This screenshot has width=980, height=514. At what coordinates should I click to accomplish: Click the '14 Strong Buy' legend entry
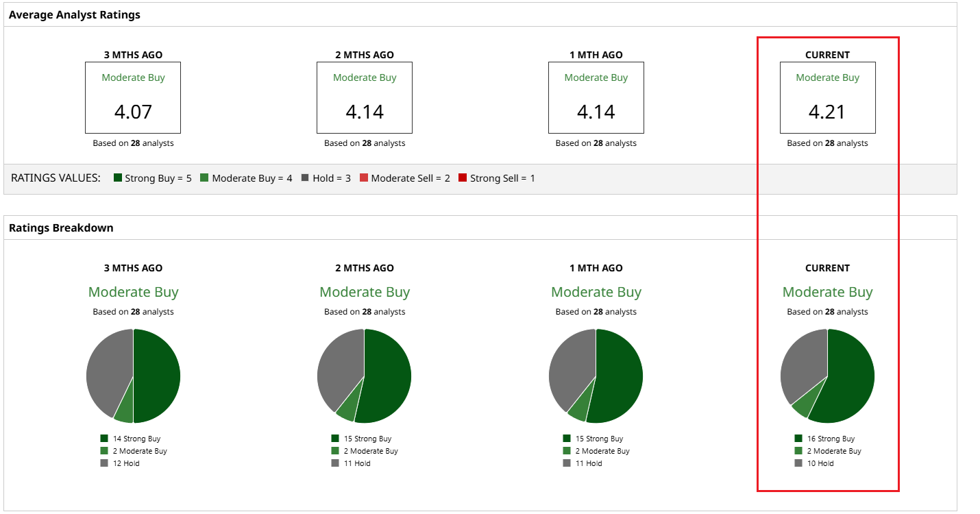[x=137, y=439]
